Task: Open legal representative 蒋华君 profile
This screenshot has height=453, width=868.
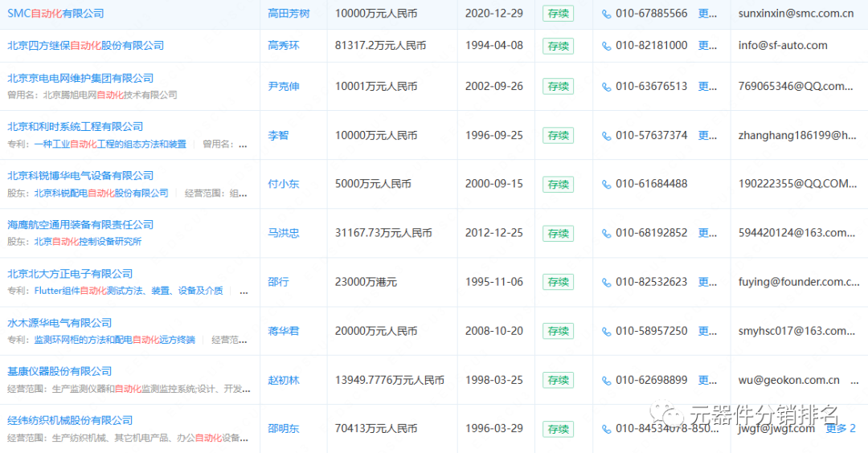Action: [x=284, y=331]
